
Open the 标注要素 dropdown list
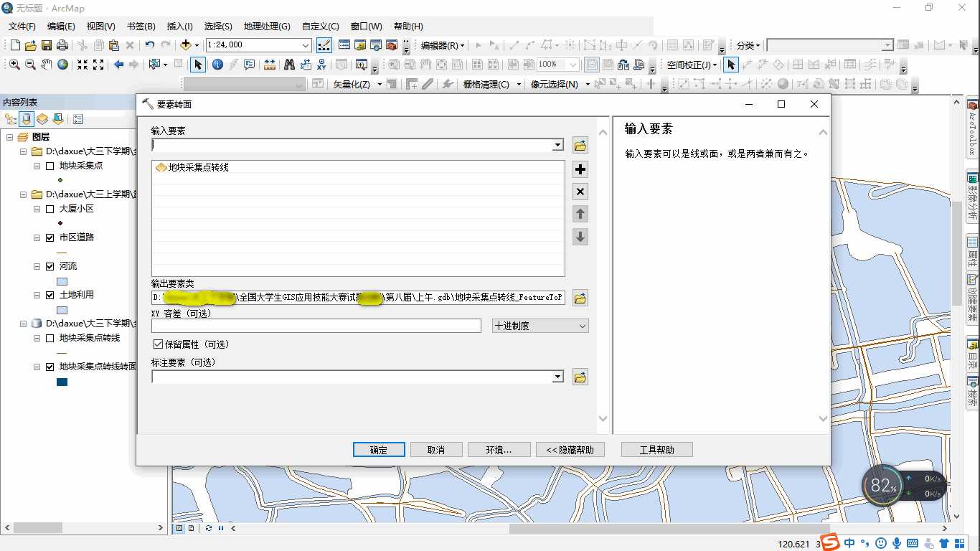coord(557,377)
